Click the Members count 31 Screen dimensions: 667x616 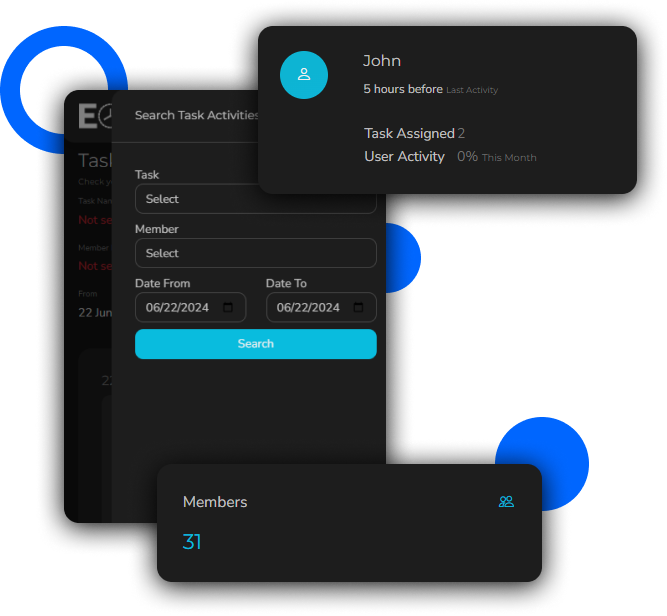coord(192,543)
